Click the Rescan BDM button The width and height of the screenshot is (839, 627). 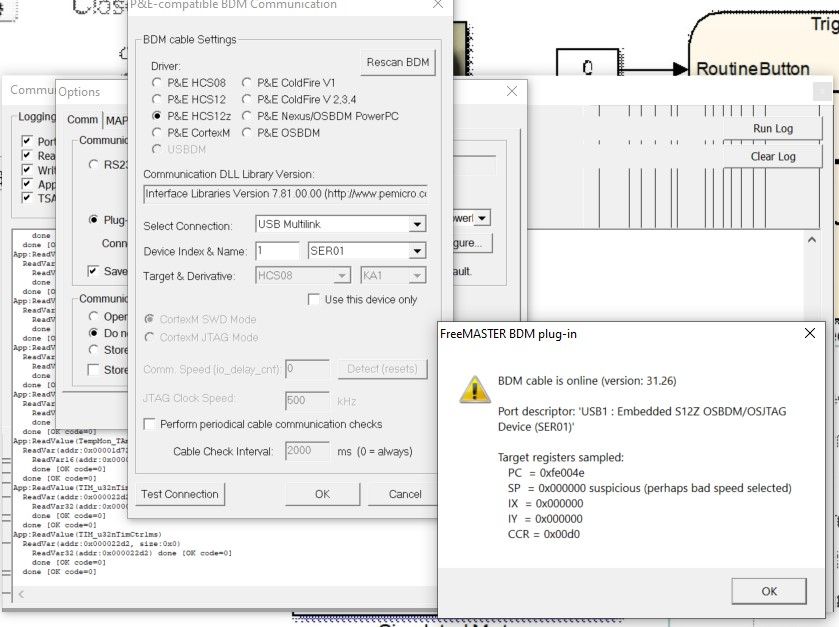398,63
